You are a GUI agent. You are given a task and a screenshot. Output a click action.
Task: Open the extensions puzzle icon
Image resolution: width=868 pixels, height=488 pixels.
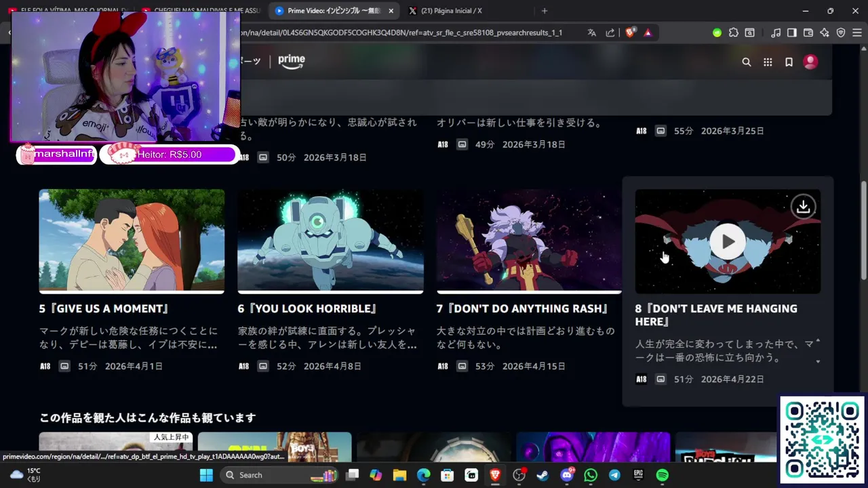pos(734,33)
